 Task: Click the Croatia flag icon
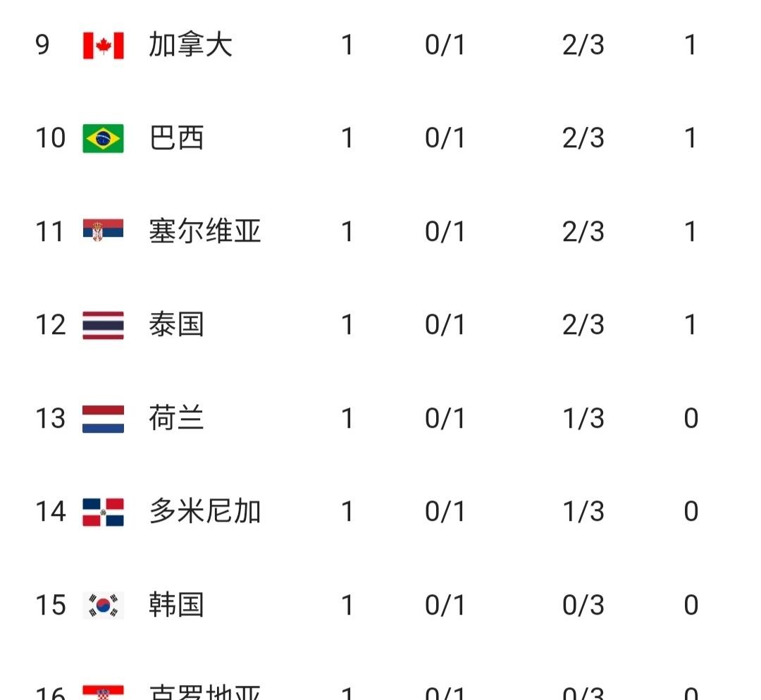click(103, 692)
